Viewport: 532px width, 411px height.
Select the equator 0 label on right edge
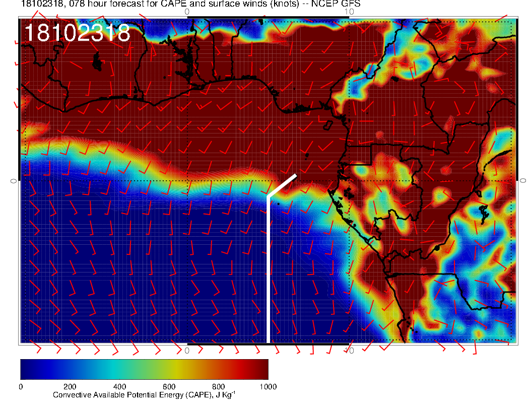point(523,180)
